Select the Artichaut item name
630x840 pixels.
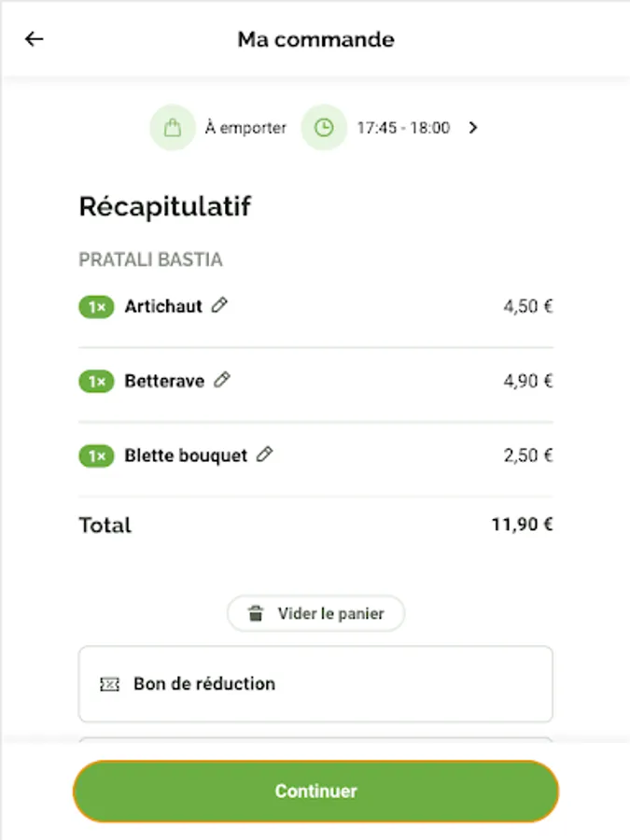pos(163,306)
